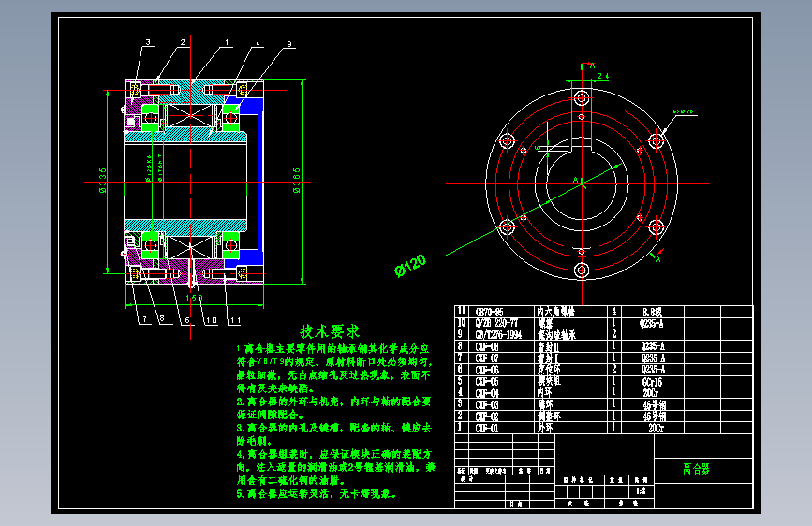Image resolution: width=812 pixels, height=526 pixels.
Task: Click the part code ending -01 in the parts list
Action: coord(487,428)
